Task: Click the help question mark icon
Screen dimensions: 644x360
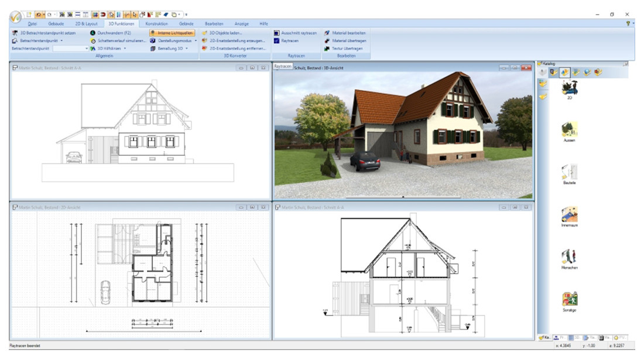Action: tap(628, 24)
